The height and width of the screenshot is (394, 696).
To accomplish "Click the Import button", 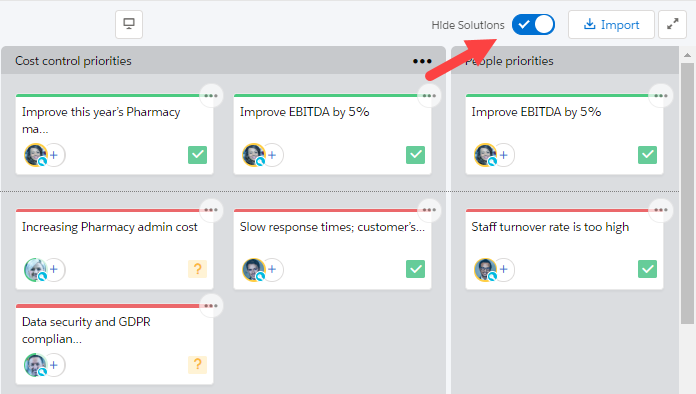I will click(611, 24).
